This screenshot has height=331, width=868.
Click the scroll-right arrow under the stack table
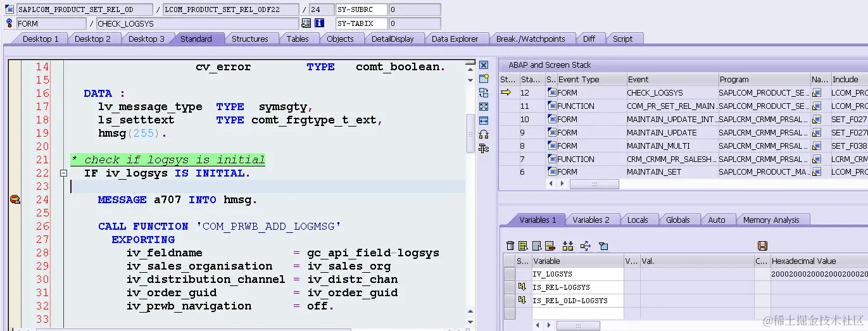coord(562,184)
